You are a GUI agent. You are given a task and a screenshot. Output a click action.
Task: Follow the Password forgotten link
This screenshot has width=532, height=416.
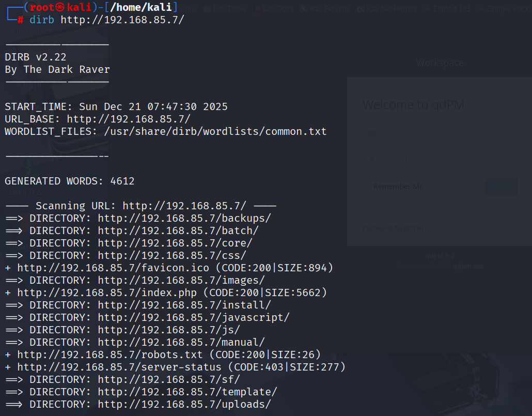point(395,228)
